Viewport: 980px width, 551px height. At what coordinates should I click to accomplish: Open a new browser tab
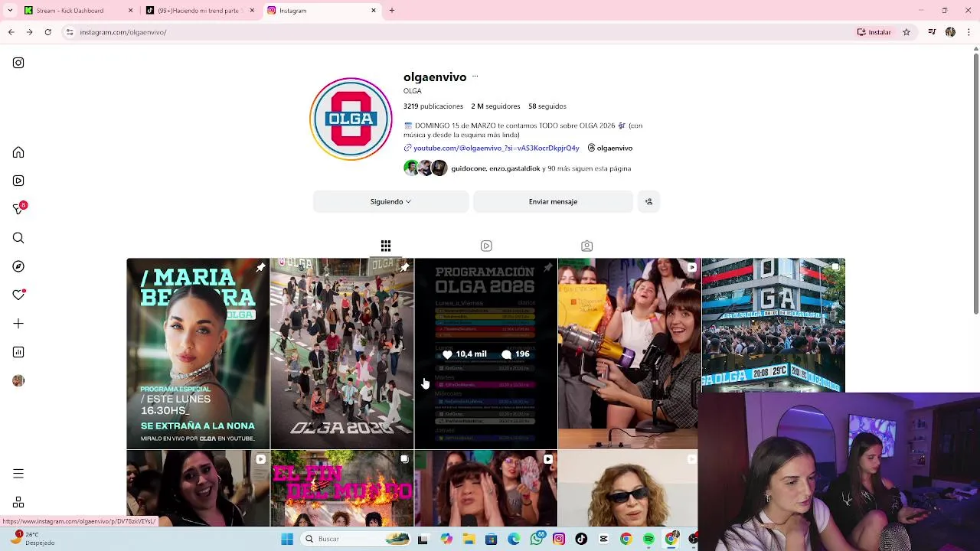point(392,11)
